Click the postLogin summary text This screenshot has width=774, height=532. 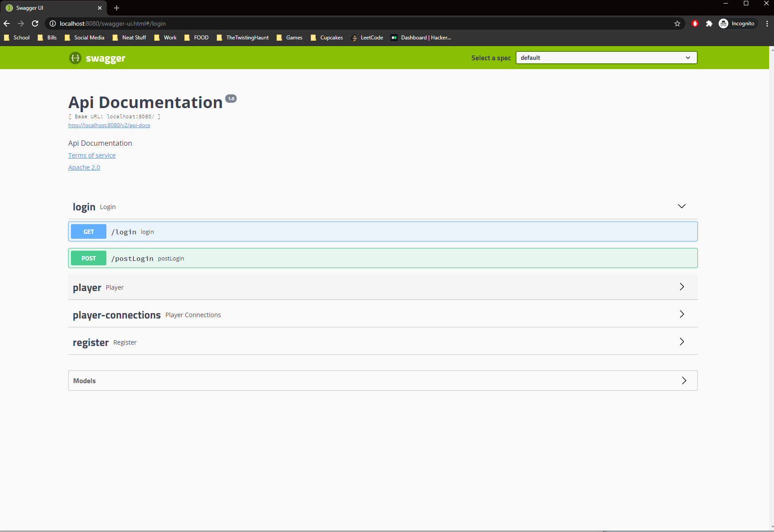(x=171, y=259)
